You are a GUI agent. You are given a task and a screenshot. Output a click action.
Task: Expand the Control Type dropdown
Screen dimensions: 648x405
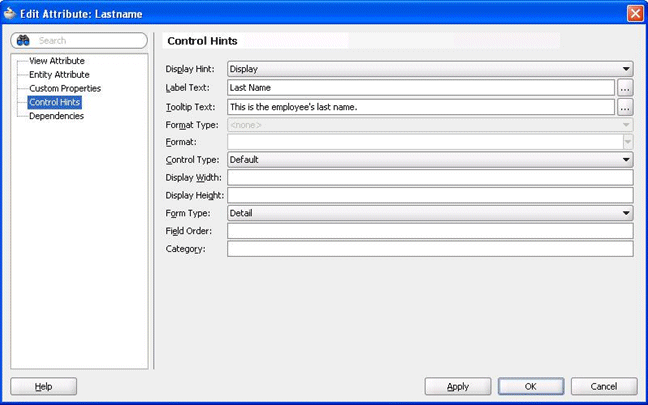point(430,160)
